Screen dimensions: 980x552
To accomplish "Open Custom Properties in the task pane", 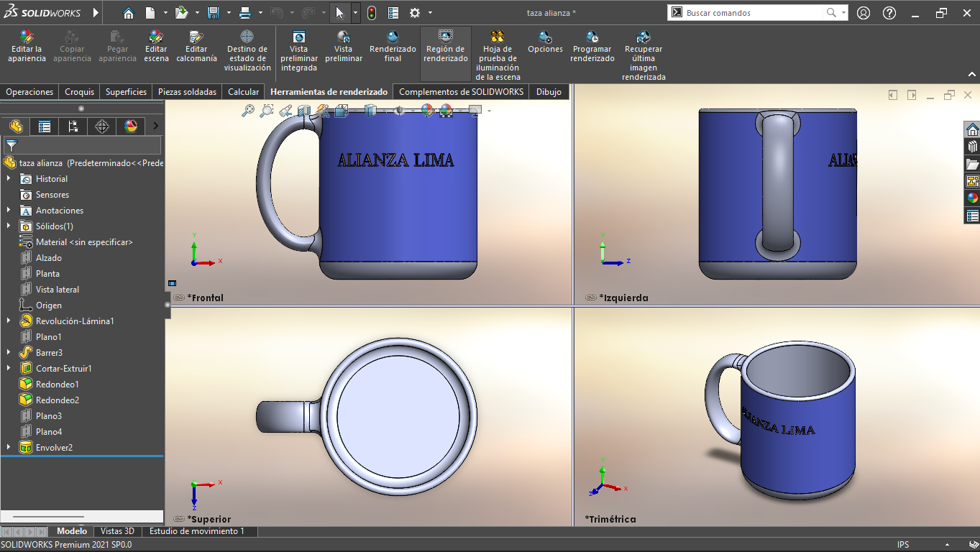I will pos(972,216).
